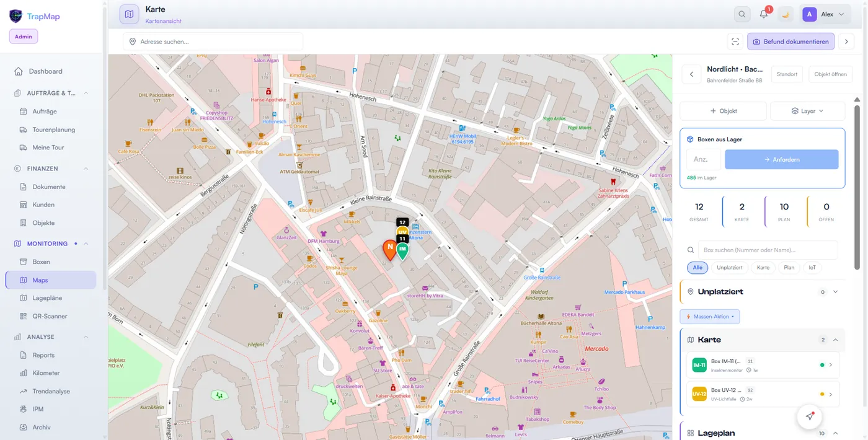Click the green IM marker on map
Viewport: 868px width, 440px height.
click(402, 250)
